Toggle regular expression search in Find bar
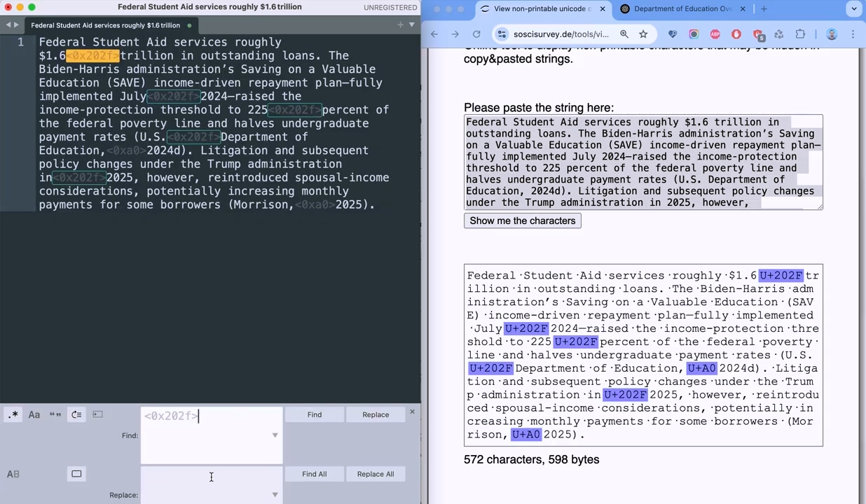 pos(14,414)
